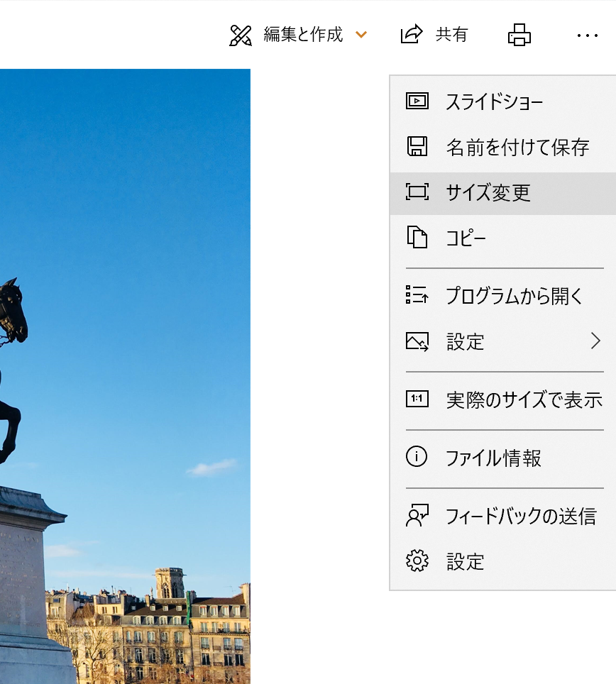Click the floppy disk save-as icon
Screen dimensions: 616x684
pos(417,147)
